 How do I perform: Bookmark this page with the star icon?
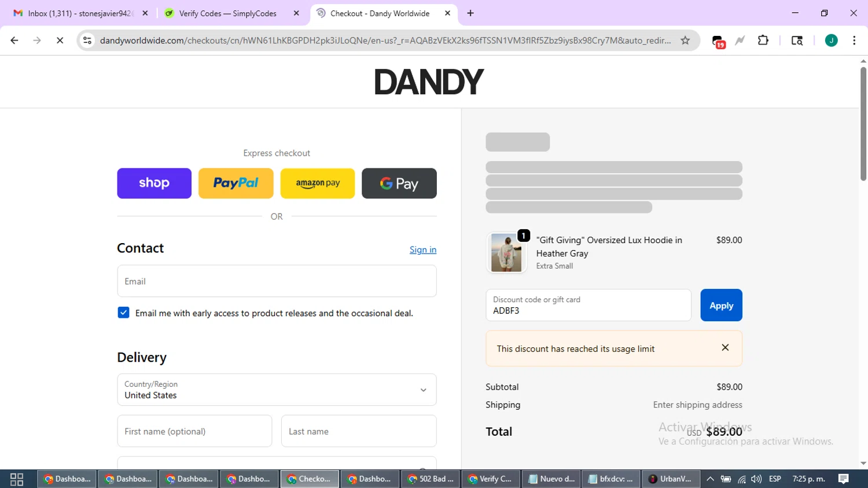(685, 41)
